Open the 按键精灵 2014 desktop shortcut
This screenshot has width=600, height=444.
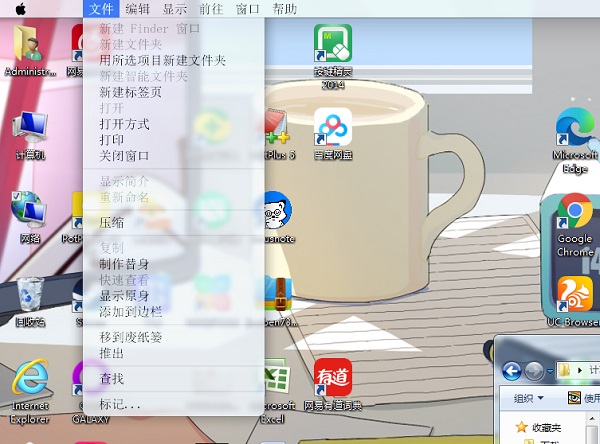click(x=333, y=57)
